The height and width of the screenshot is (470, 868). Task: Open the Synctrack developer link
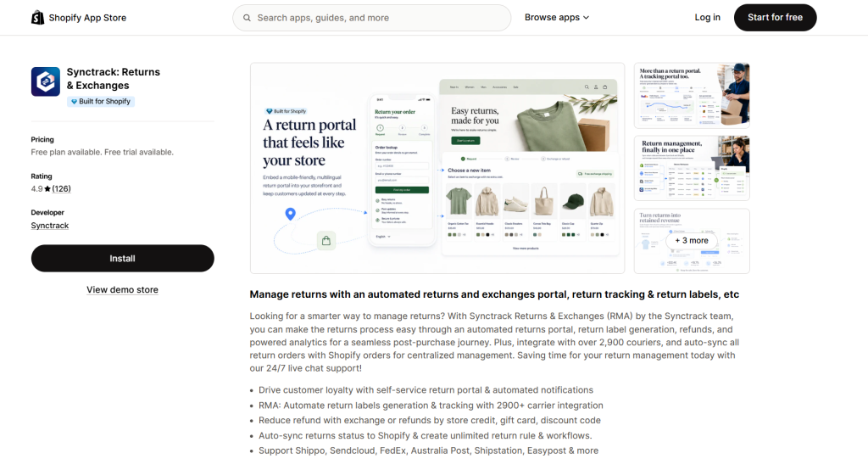click(50, 226)
